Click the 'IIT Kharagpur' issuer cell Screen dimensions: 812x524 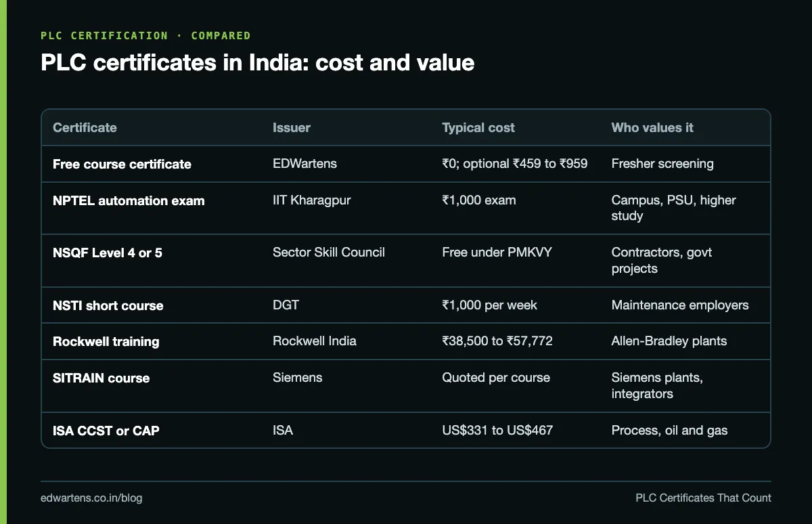312,200
